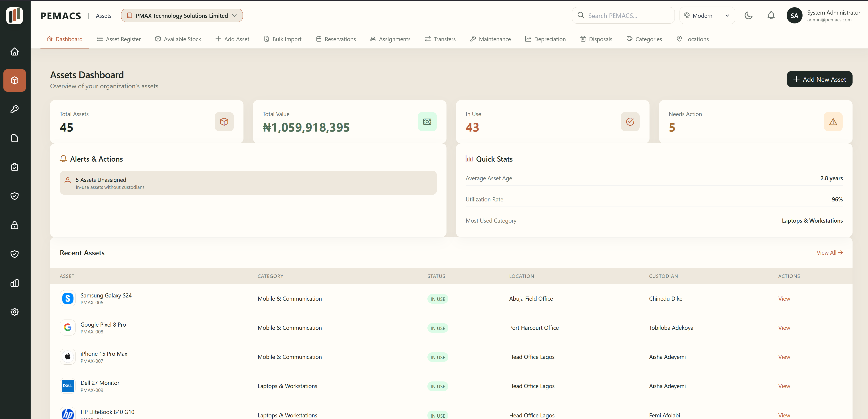
Task: Open the bar chart icon in sidebar
Action: [x=15, y=283]
